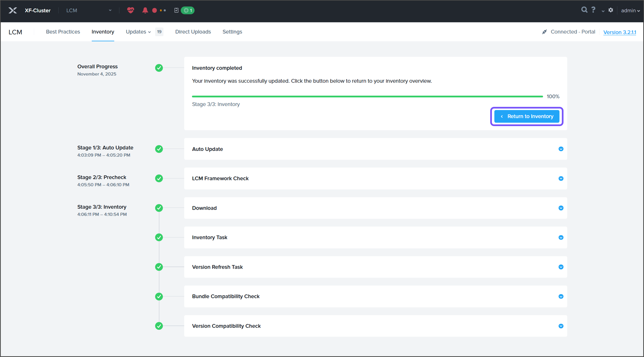Open the settings gear icon
The height and width of the screenshot is (357, 644).
click(611, 10)
